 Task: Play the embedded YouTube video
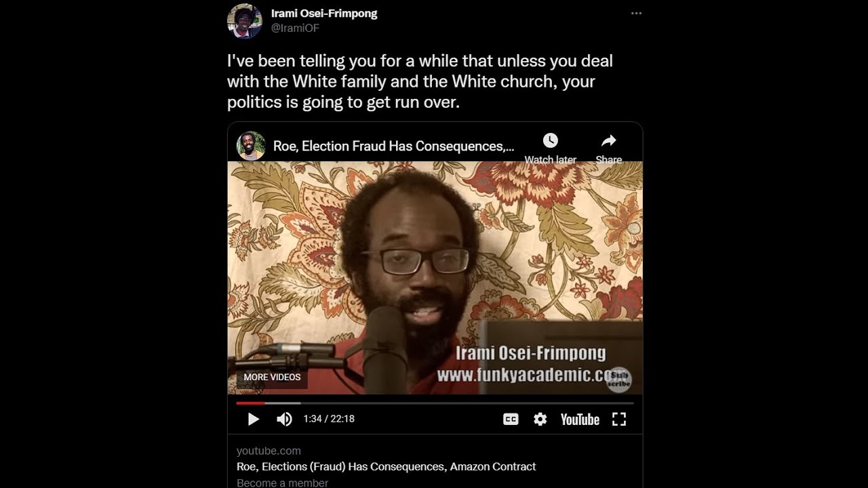(x=254, y=420)
